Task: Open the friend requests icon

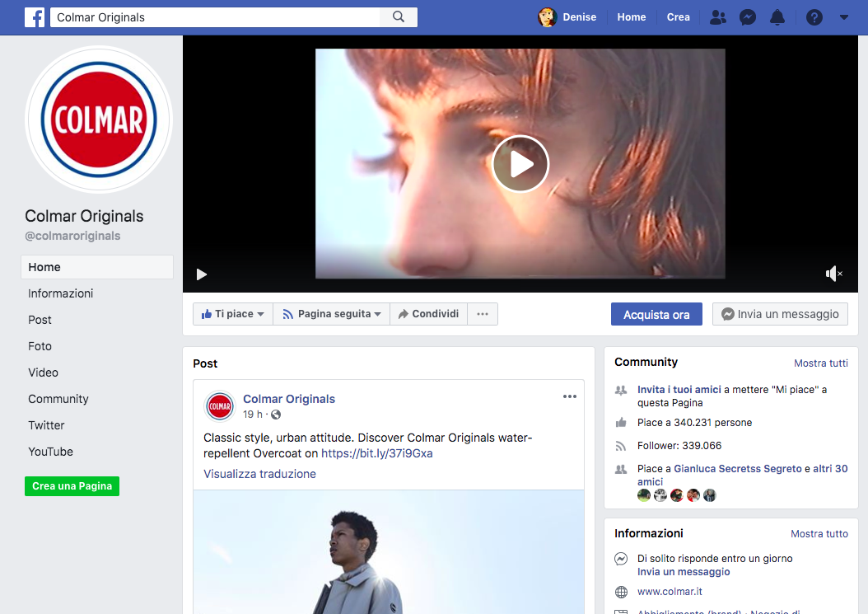Action: coord(718,17)
